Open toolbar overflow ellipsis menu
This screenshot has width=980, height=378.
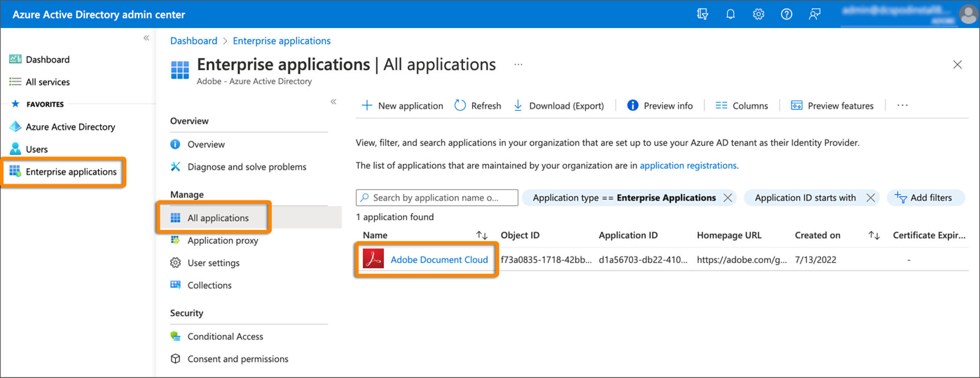(902, 106)
